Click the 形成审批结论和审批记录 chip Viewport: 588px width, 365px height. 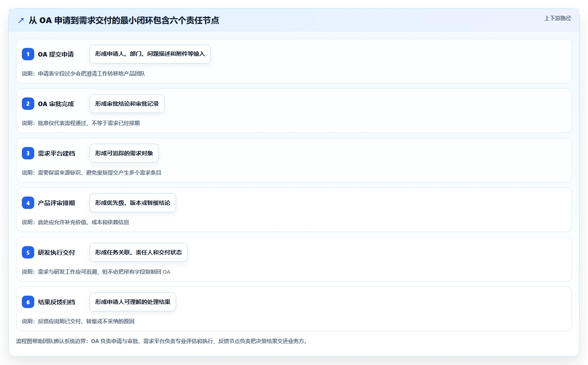tap(127, 104)
